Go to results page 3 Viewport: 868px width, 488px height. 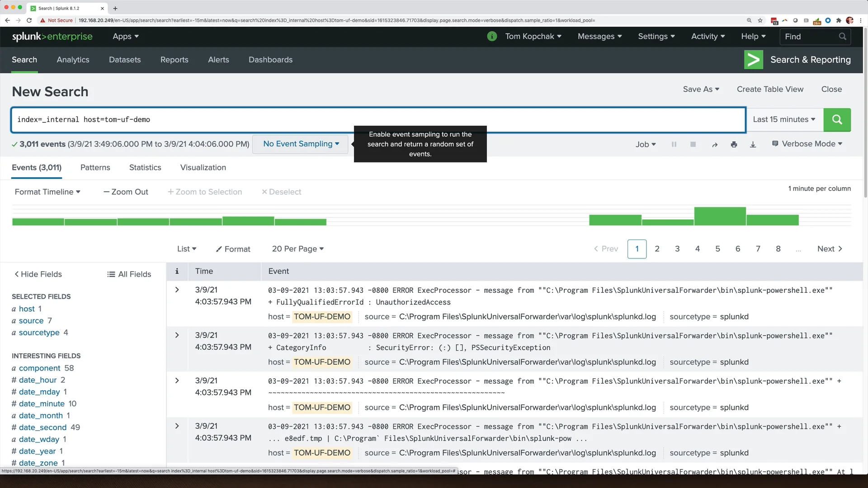coord(677,249)
